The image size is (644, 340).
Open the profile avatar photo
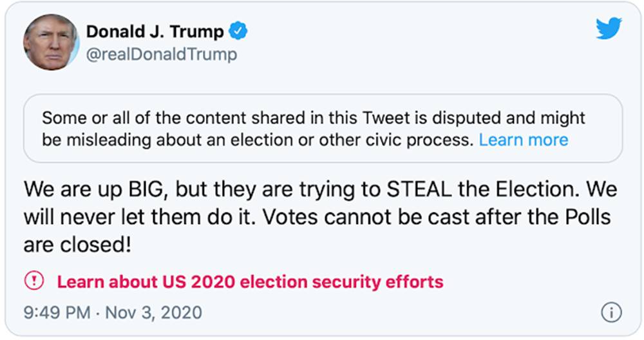point(51,42)
